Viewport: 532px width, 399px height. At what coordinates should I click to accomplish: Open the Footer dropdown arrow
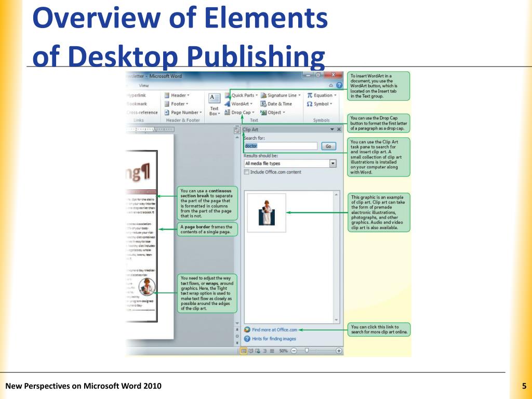187,104
